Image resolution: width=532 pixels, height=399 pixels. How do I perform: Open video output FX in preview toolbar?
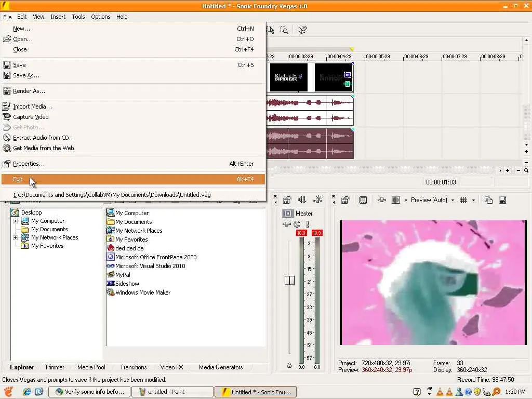point(382,200)
